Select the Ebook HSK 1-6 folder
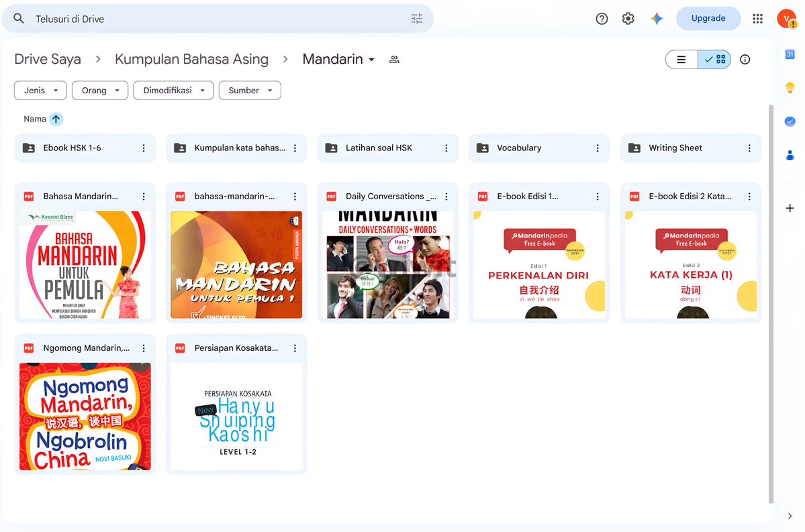This screenshot has height=532, width=805. 85,148
